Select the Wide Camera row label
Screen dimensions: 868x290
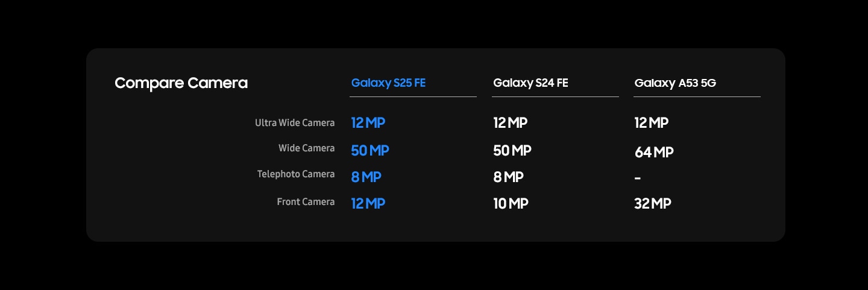[x=306, y=148]
